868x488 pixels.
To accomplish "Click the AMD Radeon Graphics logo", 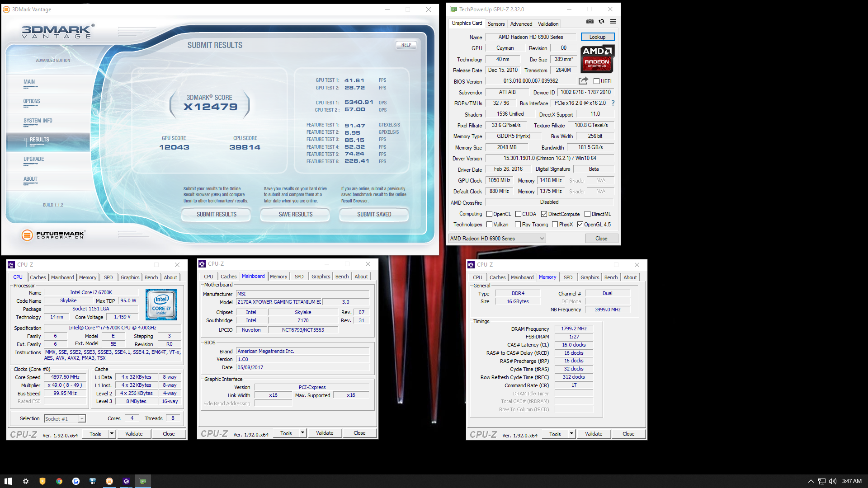I will pos(597,59).
